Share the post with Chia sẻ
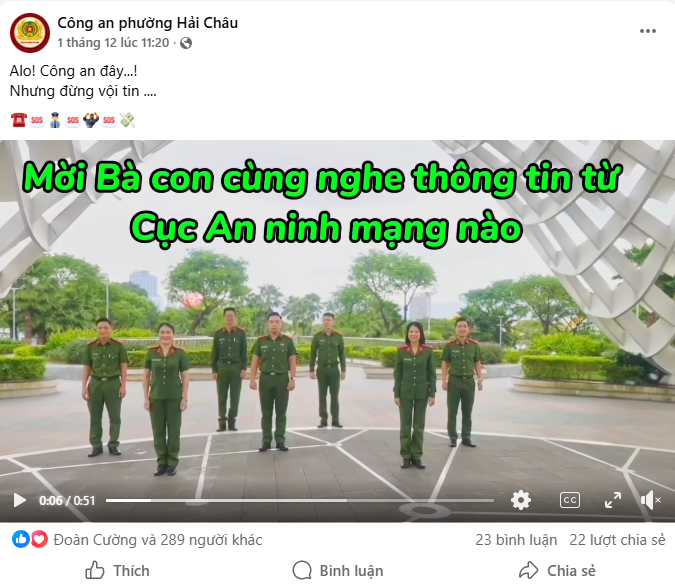The image size is (675, 586). (x=557, y=570)
